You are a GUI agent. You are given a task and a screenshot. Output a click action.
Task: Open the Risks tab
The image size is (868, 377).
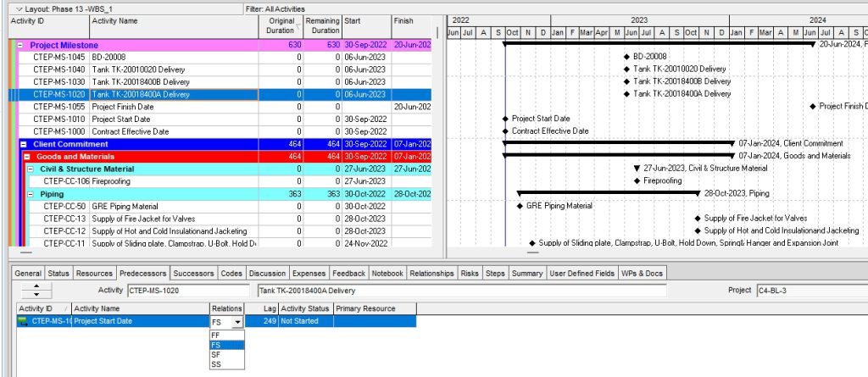click(x=470, y=274)
